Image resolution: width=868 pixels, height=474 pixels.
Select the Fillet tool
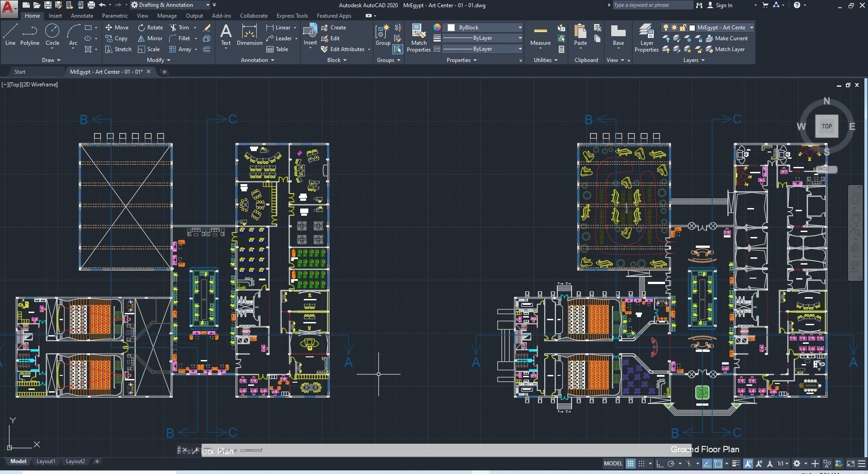[x=180, y=38]
